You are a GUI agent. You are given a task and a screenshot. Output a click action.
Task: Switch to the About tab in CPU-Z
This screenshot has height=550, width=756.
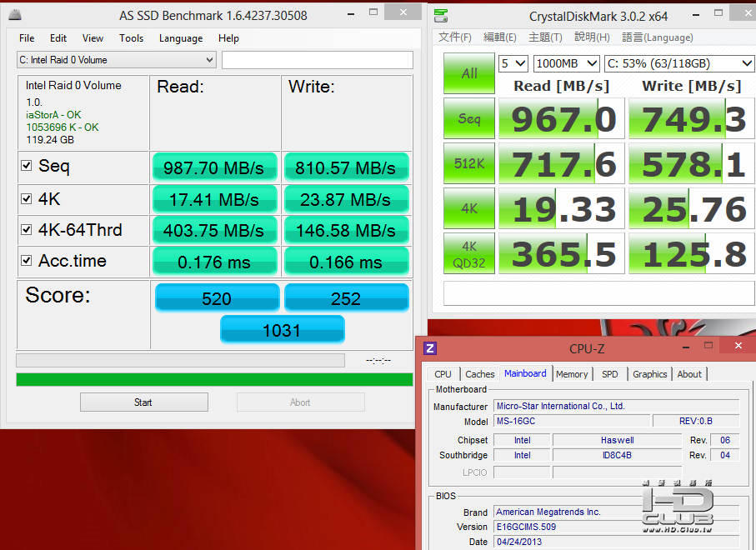point(689,374)
